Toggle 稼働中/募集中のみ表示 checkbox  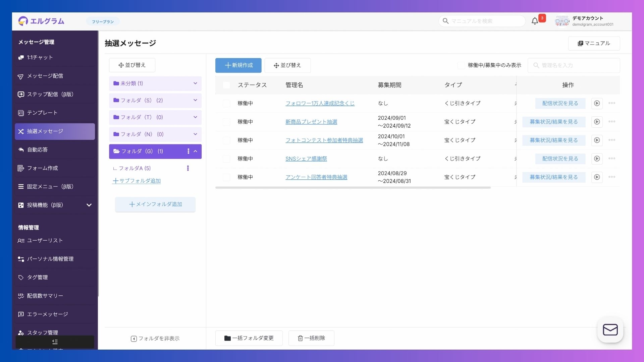coord(461,65)
